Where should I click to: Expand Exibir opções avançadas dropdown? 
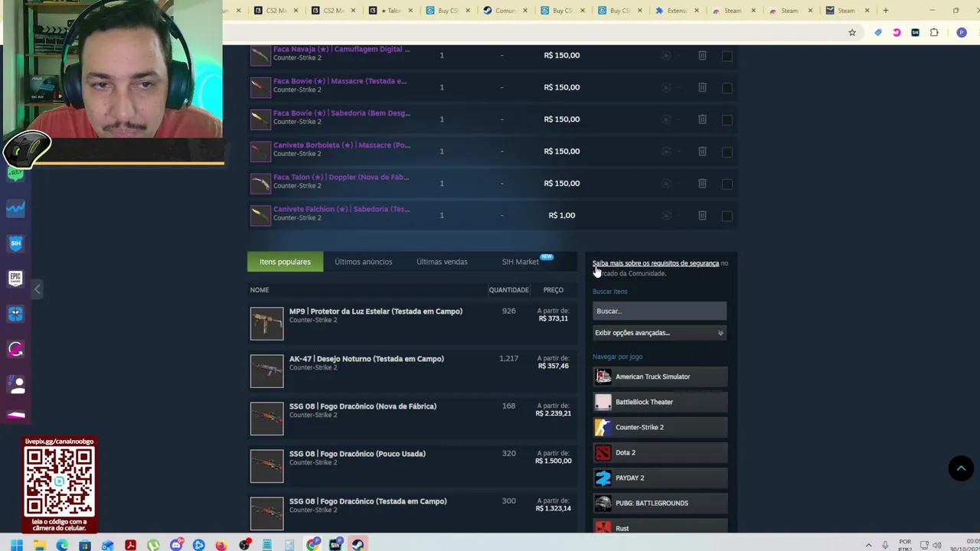click(x=659, y=333)
